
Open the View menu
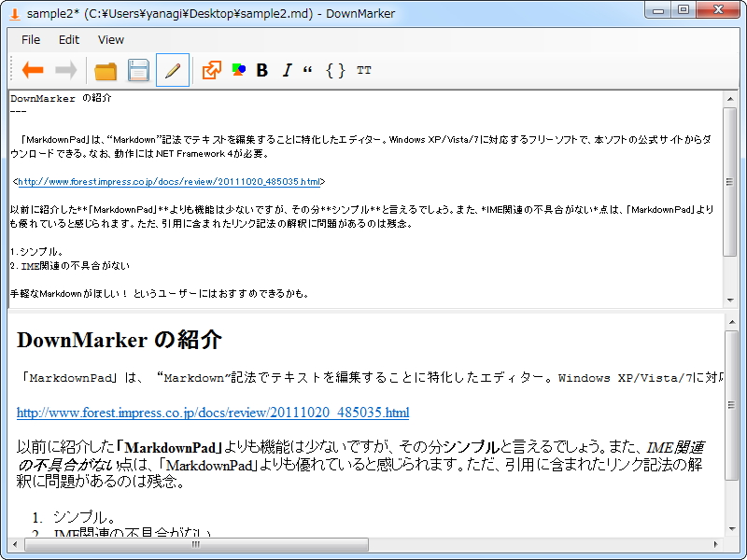click(x=111, y=39)
